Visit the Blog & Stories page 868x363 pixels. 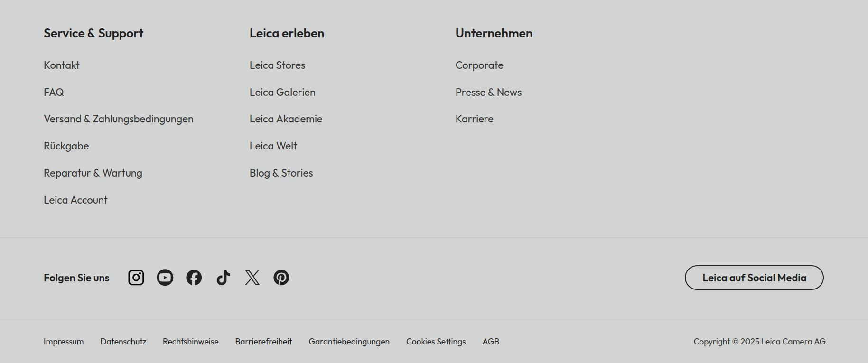click(281, 173)
